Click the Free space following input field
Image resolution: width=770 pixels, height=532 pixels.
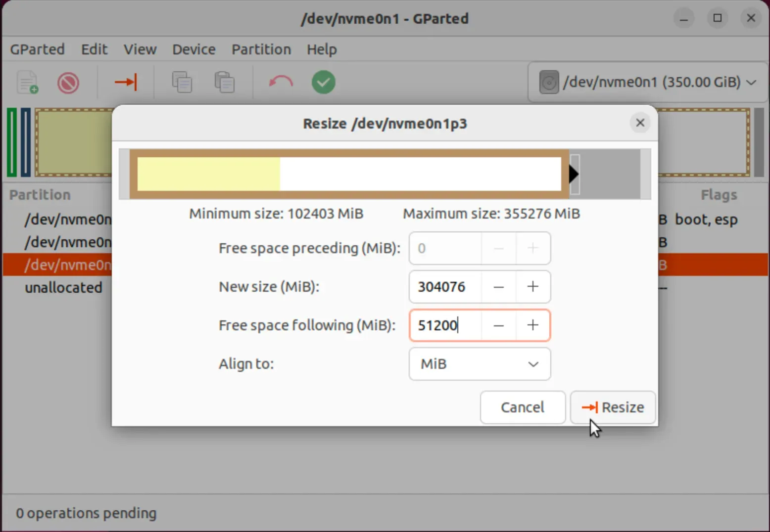click(x=445, y=325)
